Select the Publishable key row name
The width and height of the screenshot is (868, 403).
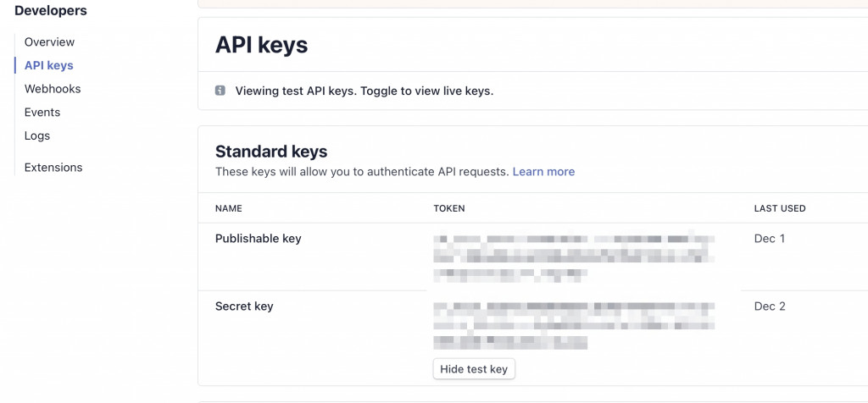(259, 239)
